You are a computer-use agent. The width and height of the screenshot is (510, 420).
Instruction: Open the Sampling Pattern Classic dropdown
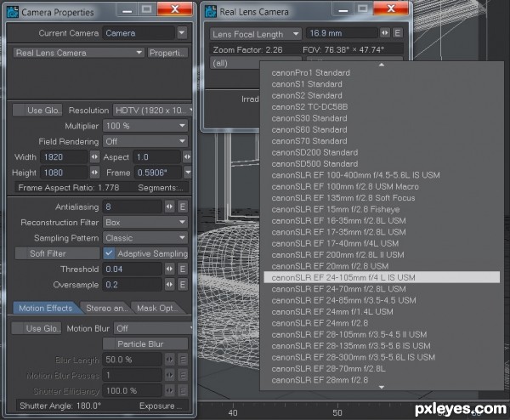[145, 238]
